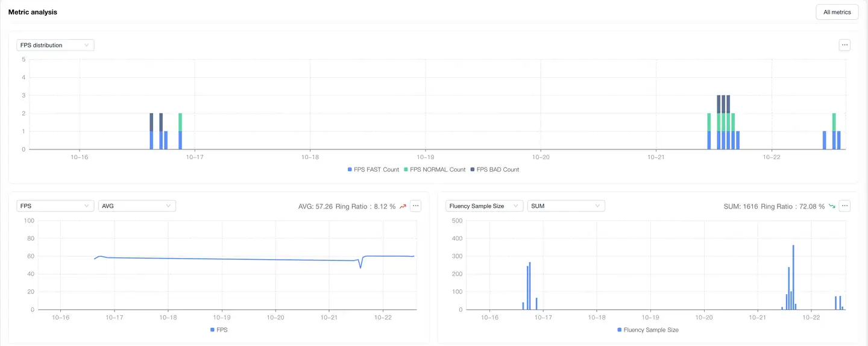The image size is (868, 346).
Task: Click red upward trend arrow beside 8.12 %
Action: (403, 206)
